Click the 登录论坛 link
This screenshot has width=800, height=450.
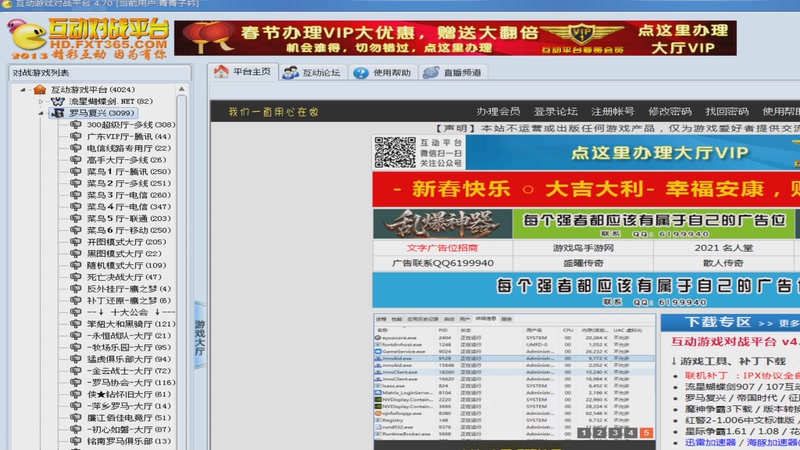pos(555,112)
